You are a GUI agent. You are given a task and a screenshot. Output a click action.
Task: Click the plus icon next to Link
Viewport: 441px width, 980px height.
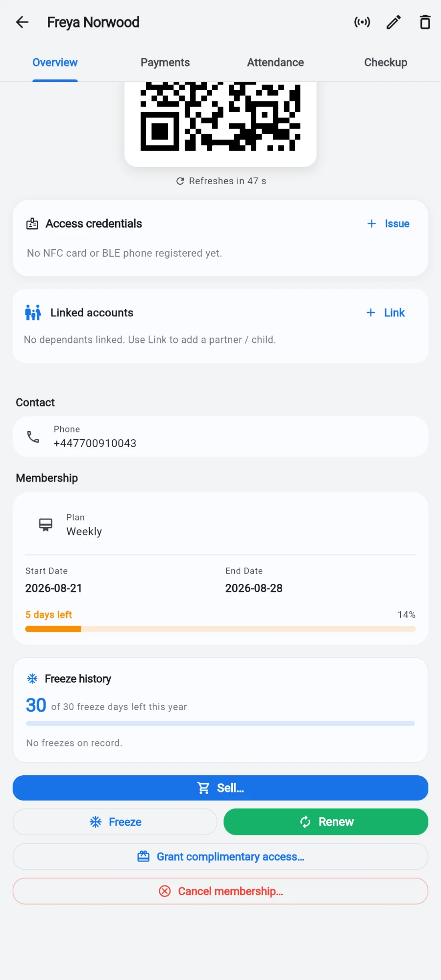point(371,312)
